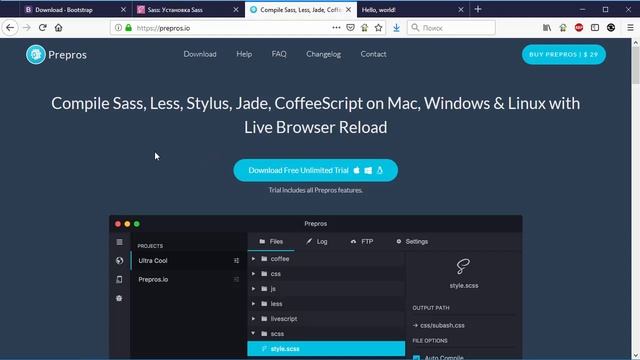
Task: Open the Firefox library icon
Action: (547, 28)
